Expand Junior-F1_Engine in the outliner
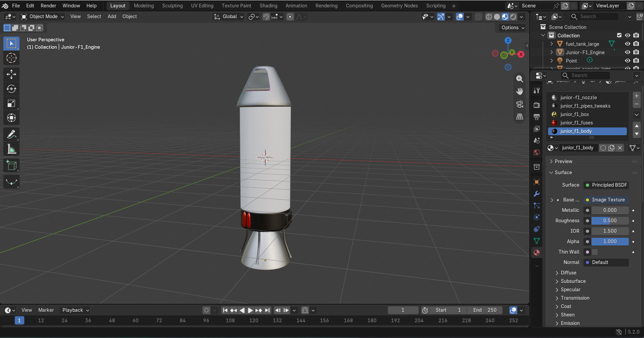Viewport: 644px width, 338px height. tap(551, 52)
